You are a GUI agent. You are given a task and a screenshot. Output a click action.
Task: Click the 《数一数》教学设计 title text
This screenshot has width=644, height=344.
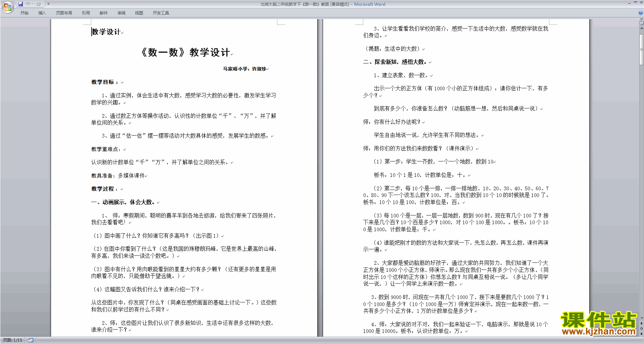(x=186, y=52)
